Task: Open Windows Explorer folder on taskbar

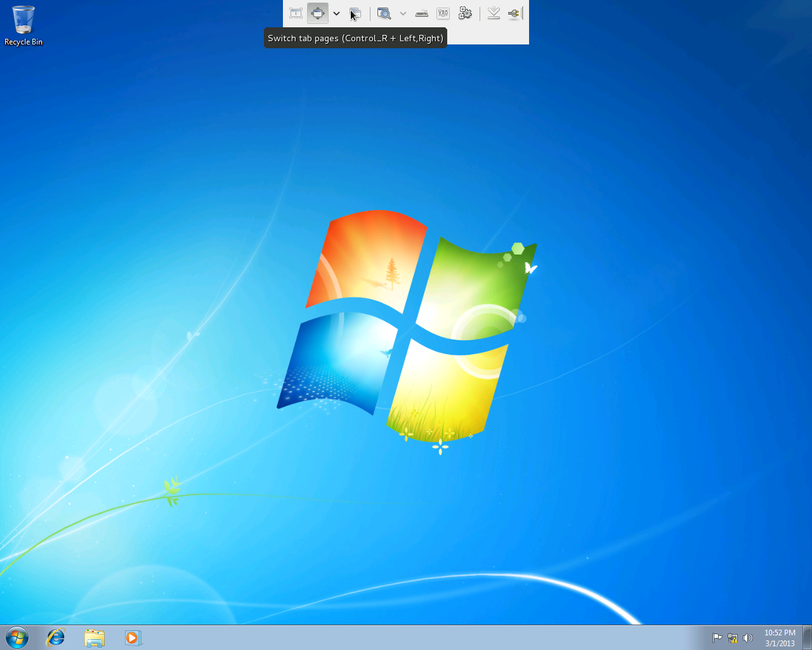Action: (95, 637)
